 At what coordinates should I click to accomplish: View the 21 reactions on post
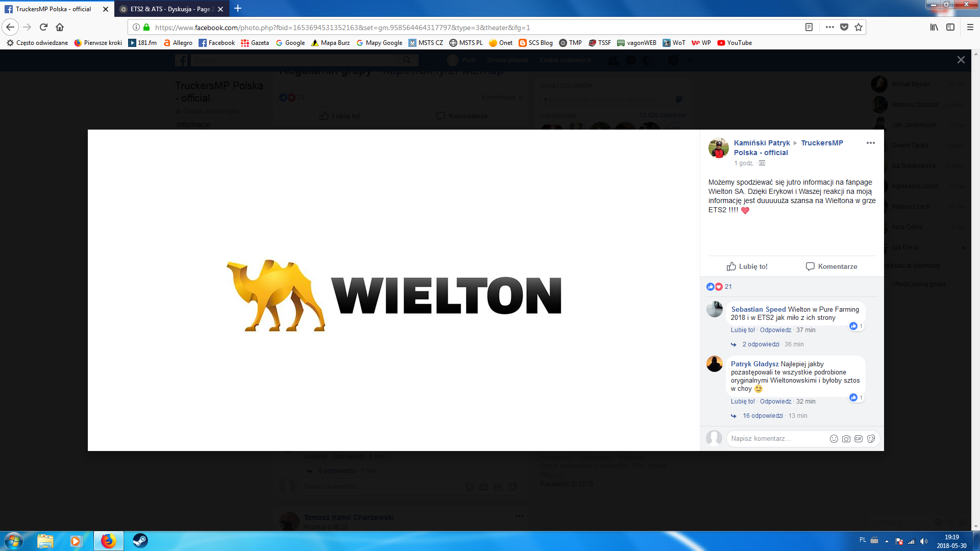(719, 287)
